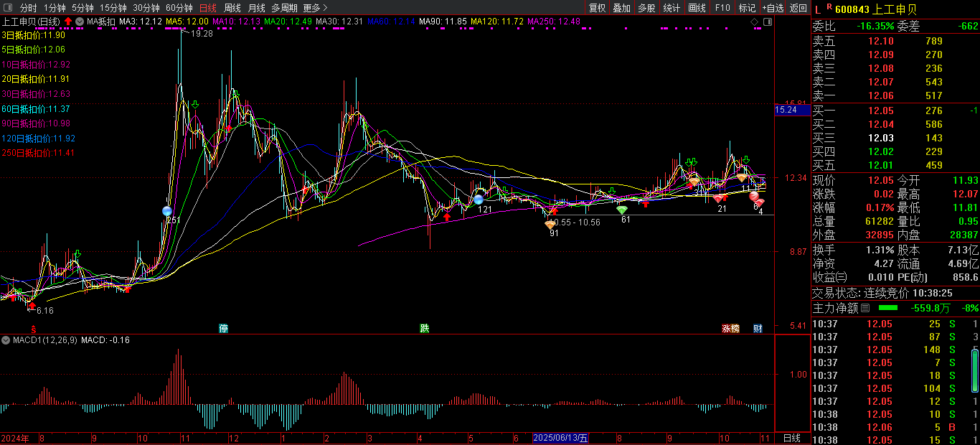Select the 周线 weekly tab
Viewport: 980px width, 445px height.
click(232, 8)
